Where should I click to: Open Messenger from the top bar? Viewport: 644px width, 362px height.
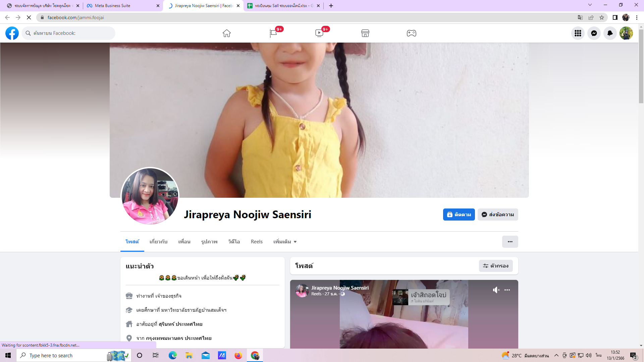pos(594,33)
